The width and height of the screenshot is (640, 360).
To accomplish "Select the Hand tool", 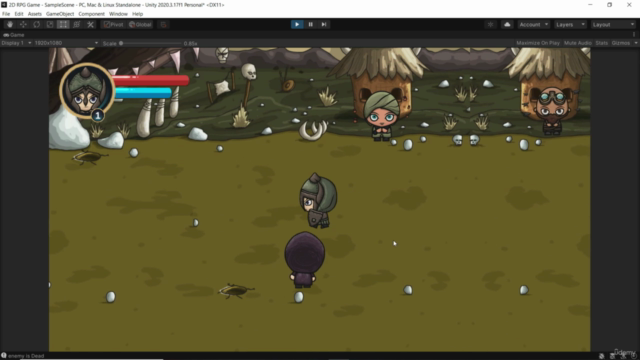I will tap(10, 24).
